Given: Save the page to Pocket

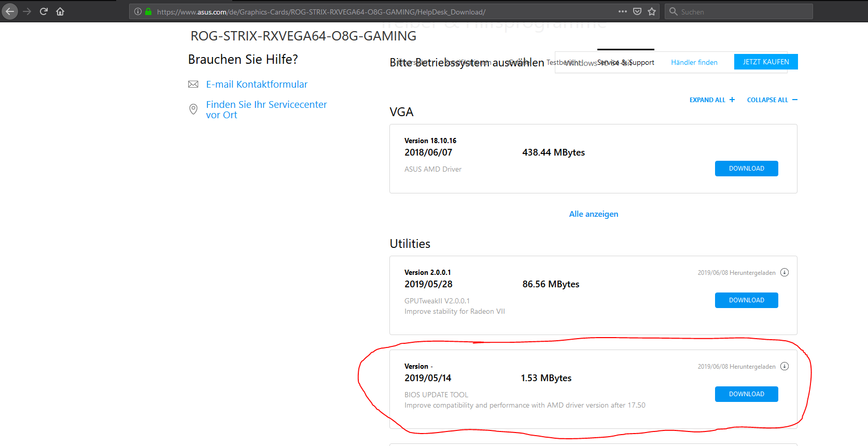Looking at the screenshot, I should (637, 11).
